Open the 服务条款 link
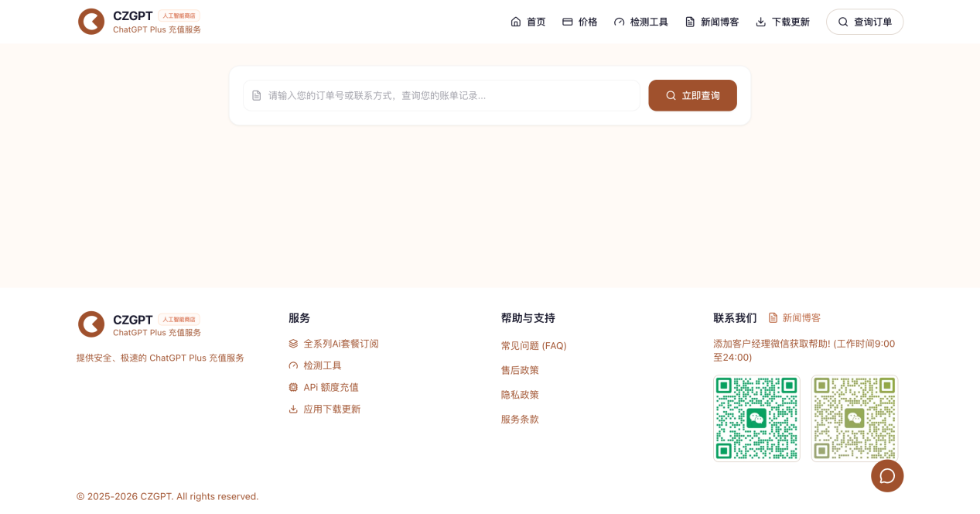The image size is (980, 514). [x=520, y=419]
